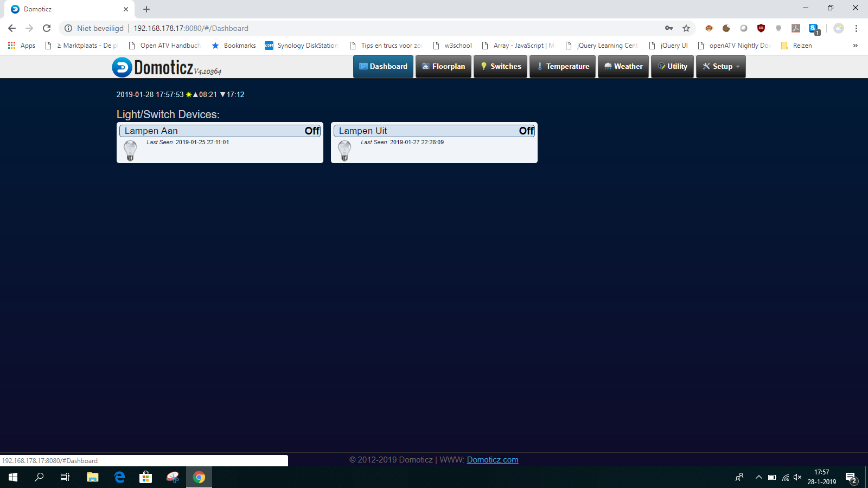The width and height of the screenshot is (868, 488).
Task: Open the jQuery UI bookmark
Action: [668, 46]
